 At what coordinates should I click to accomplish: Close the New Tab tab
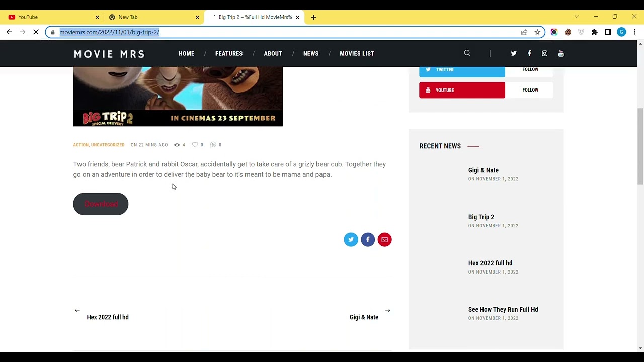(197, 17)
